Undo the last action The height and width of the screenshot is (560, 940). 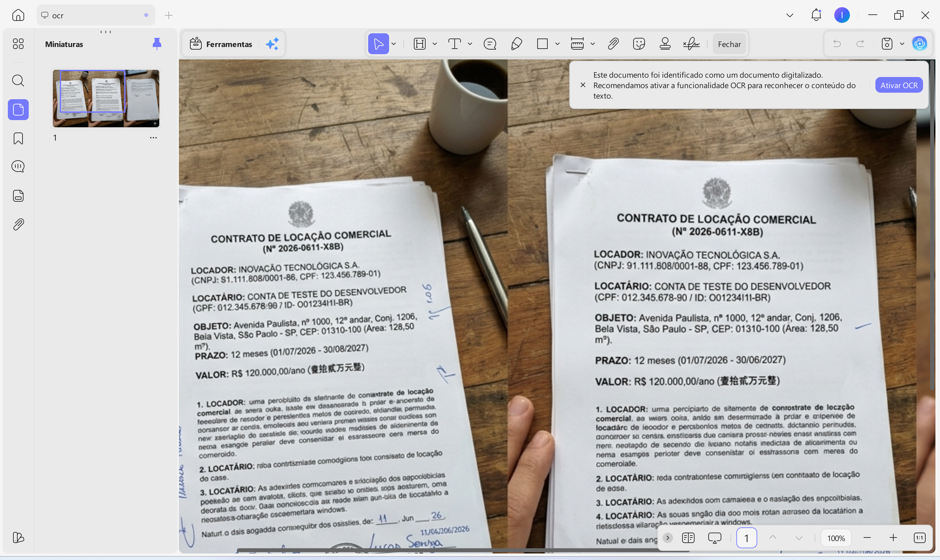pos(837,44)
